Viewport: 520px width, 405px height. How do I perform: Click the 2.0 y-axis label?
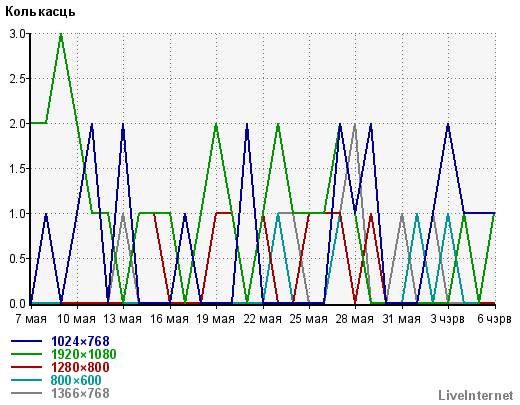(17, 124)
